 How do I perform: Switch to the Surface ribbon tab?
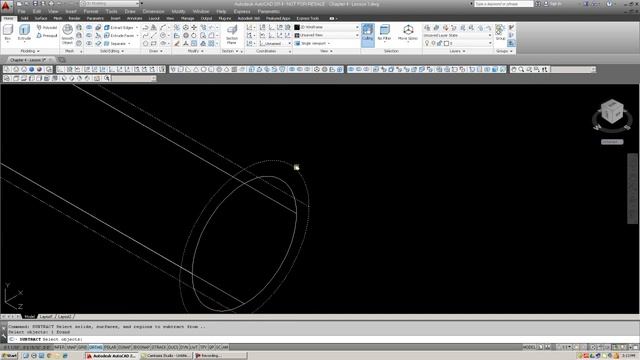tap(41, 18)
